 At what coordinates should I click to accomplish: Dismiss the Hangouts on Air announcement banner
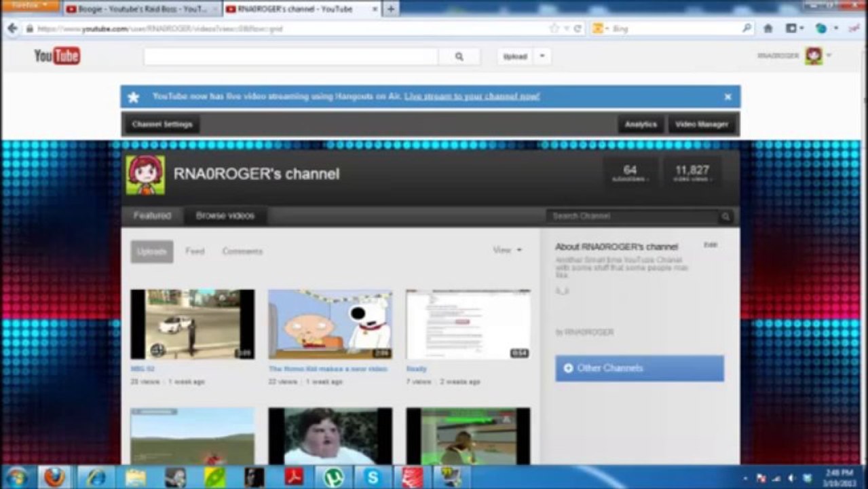728,96
